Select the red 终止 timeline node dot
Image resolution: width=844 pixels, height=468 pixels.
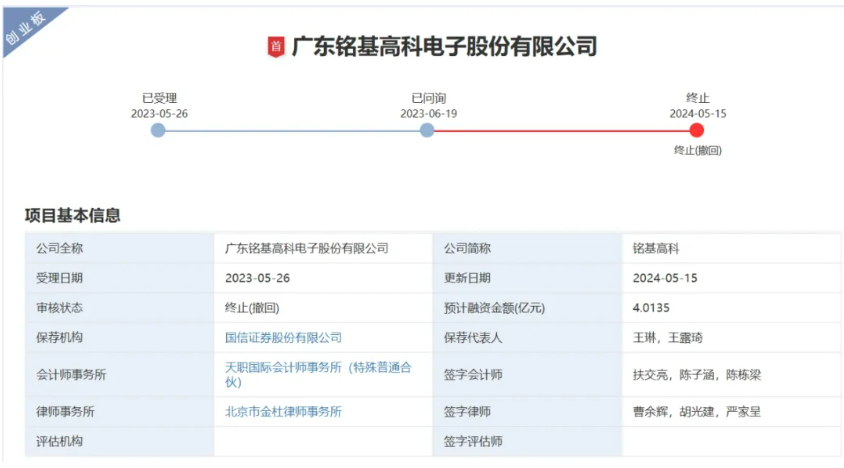pyautogui.click(x=697, y=130)
